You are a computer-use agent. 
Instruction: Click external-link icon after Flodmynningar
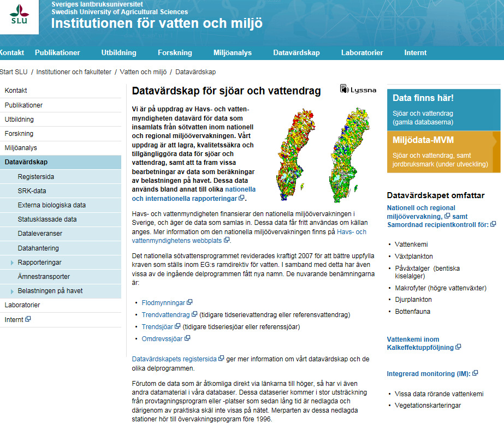click(x=189, y=302)
